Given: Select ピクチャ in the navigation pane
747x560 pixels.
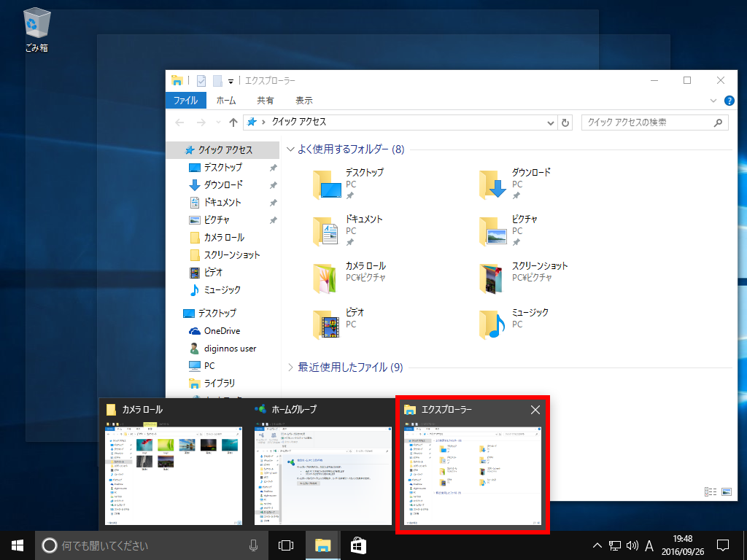Looking at the screenshot, I should [222, 220].
